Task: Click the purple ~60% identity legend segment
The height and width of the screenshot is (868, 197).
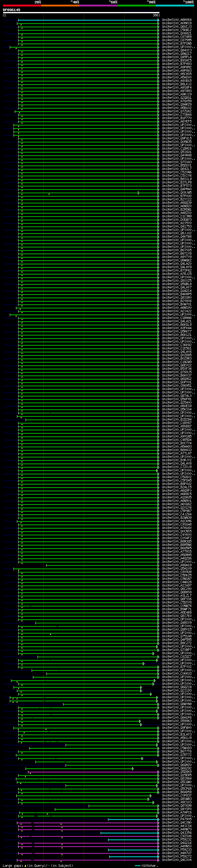Action: 99,6
